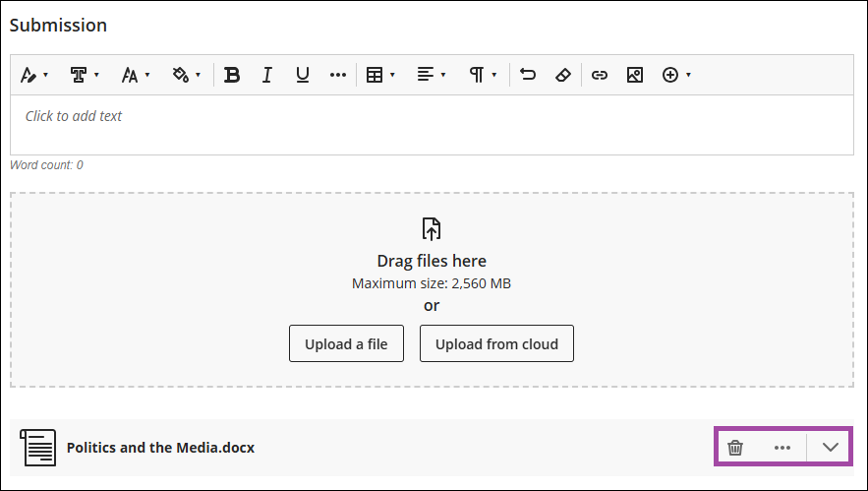The height and width of the screenshot is (491, 868).
Task: Open the insert content plus dropdown
Action: pyautogui.click(x=676, y=75)
